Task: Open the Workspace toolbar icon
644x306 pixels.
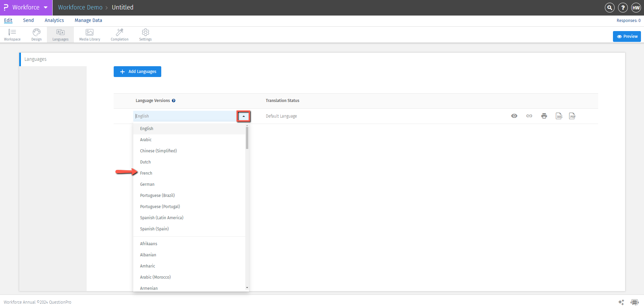Action: (x=12, y=35)
